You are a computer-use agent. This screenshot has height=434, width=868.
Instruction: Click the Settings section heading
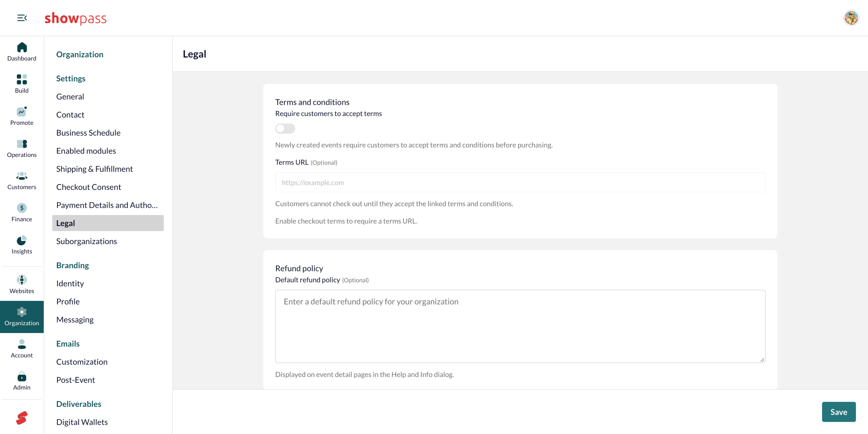(71, 79)
